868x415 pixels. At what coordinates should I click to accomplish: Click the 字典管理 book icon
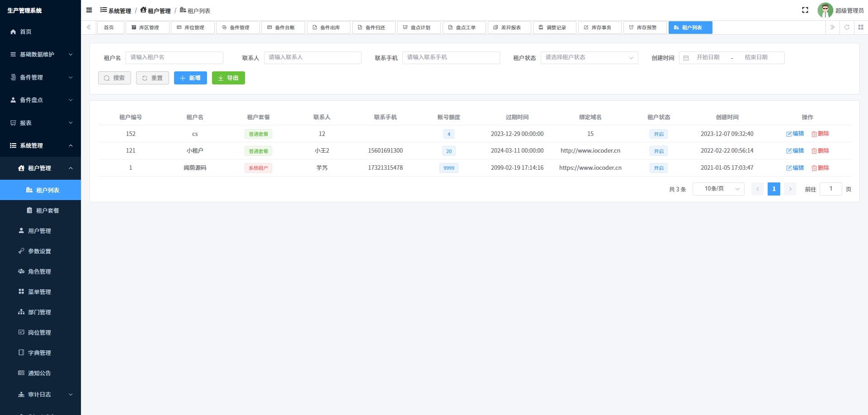pos(21,352)
